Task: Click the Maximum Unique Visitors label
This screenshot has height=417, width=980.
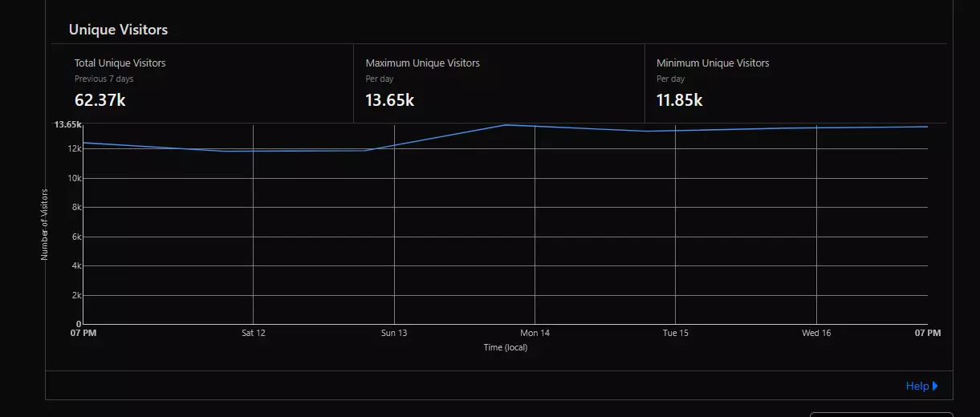Action: pyautogui.click(x=422, y=63)
